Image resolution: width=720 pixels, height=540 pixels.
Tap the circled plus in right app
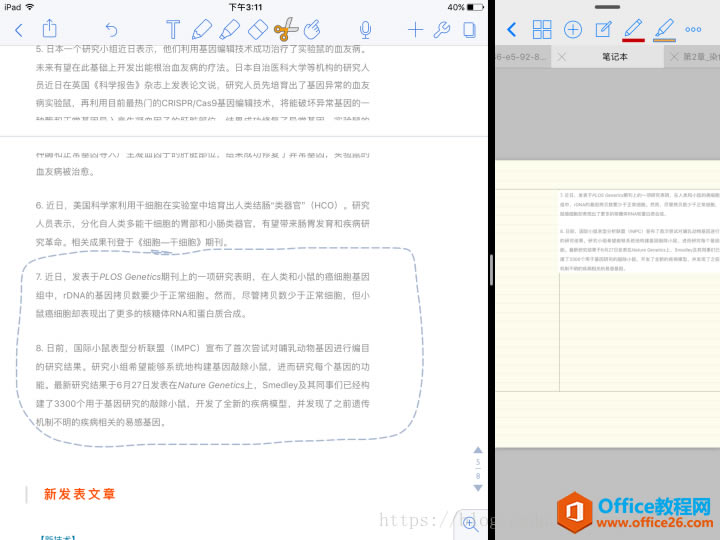click(x=573, y=30)
